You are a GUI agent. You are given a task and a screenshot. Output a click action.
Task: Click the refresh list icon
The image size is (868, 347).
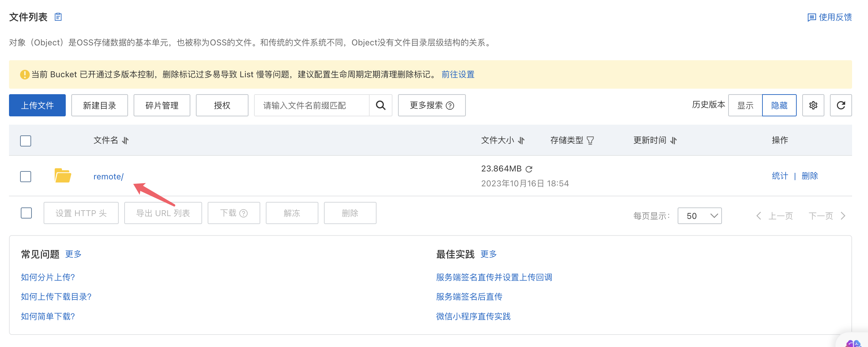(841, 105)
